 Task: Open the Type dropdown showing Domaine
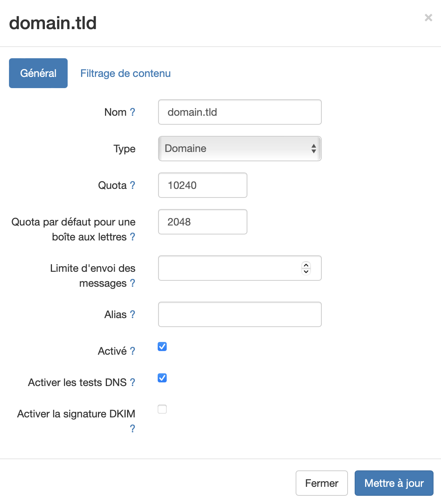(x=240, y=149)
